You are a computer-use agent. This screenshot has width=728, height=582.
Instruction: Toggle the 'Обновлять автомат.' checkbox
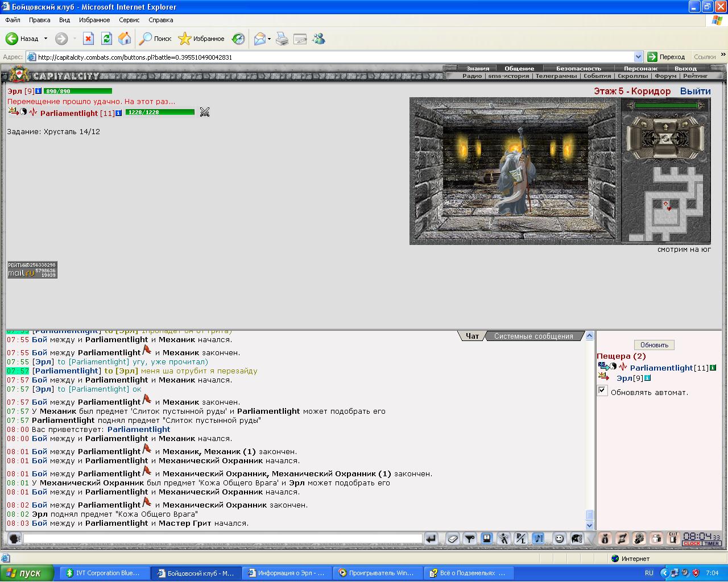602,390
